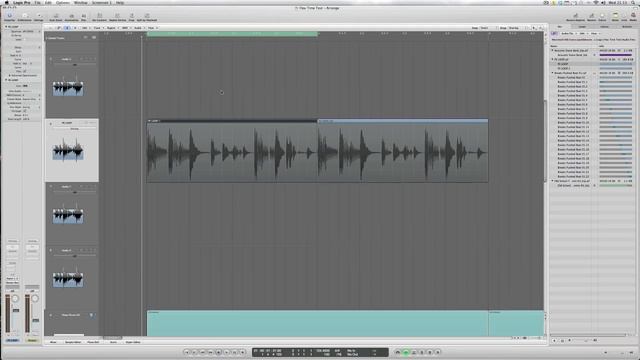Open the Score editor tab
Screen dimensions: 640x360
(x=113, y=342)
